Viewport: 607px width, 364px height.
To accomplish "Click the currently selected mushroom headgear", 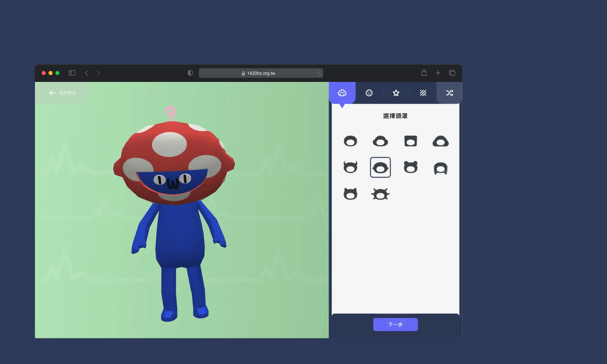I will [x=380, y=167].
